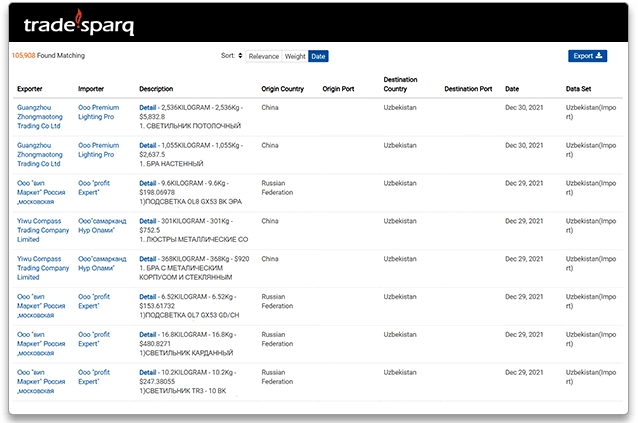Image resolution: width=638 pixels, height=423 pixels.
Task: Open Ooo 'profit Expert' importer in 16.8KILOGRAM row
Action: click(94, 339)
